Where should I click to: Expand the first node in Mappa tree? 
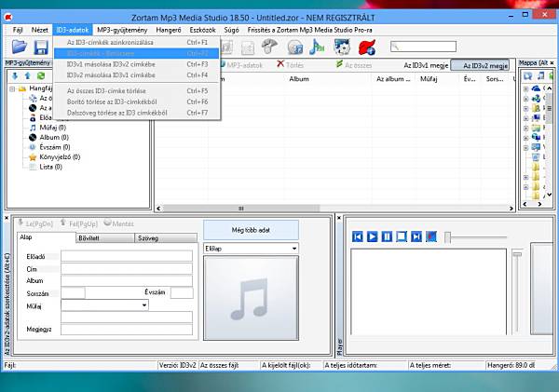tap(525, 88)
